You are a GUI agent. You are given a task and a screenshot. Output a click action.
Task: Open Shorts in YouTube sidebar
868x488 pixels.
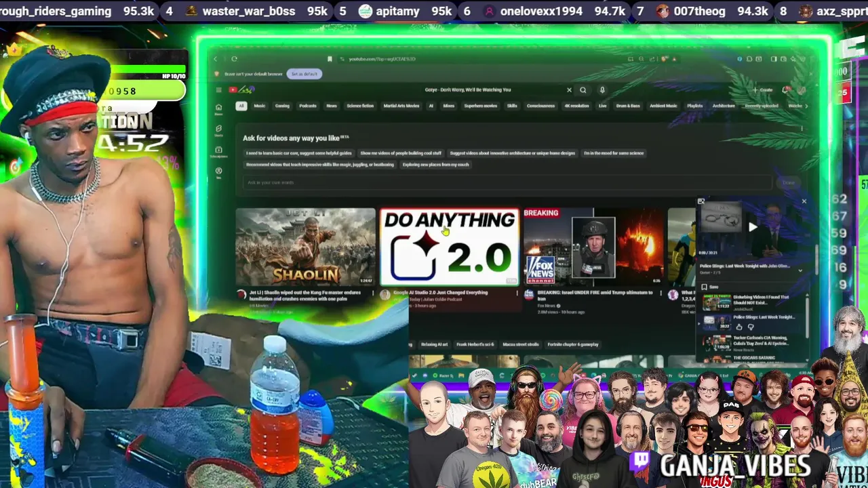tap(218, 131)
